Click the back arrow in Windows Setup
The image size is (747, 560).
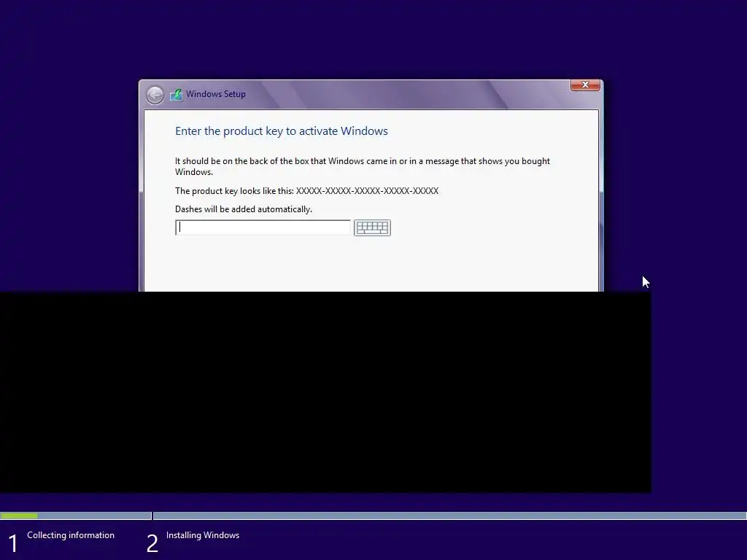point(155,95)
